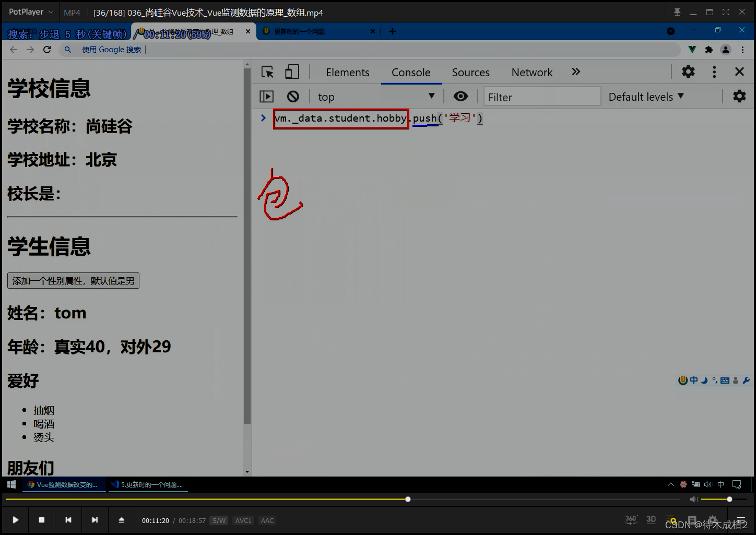756x535 pixels.
Task: Click the browser back arrow
Action: pos(14,50)
